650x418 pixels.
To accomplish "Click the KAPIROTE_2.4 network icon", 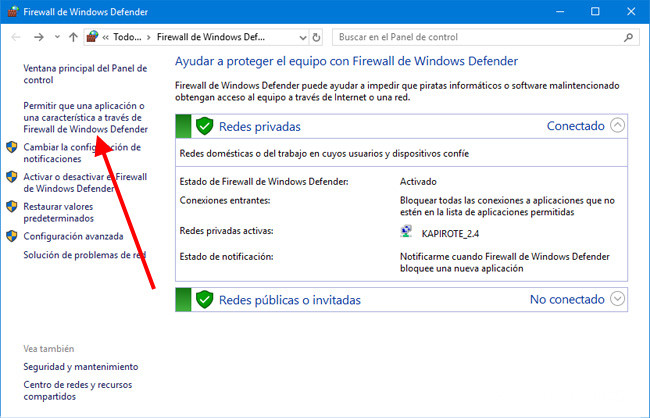I will [x=405, y=232].
